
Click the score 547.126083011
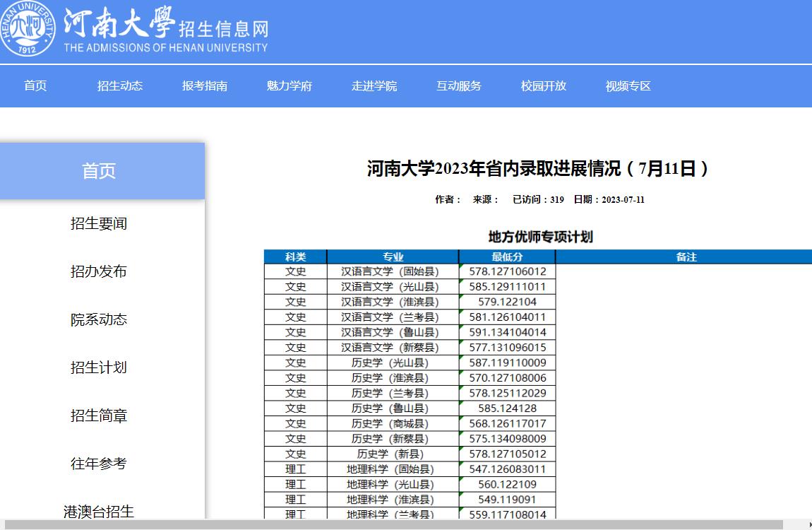tap(508, 469)
